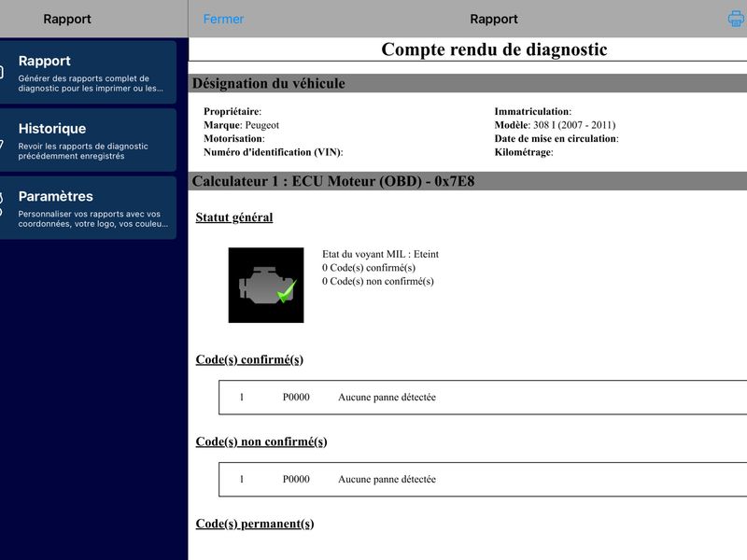
Task: Click "Aucune panne détectée" under non-confirmed codes
Action: [387, 479]
